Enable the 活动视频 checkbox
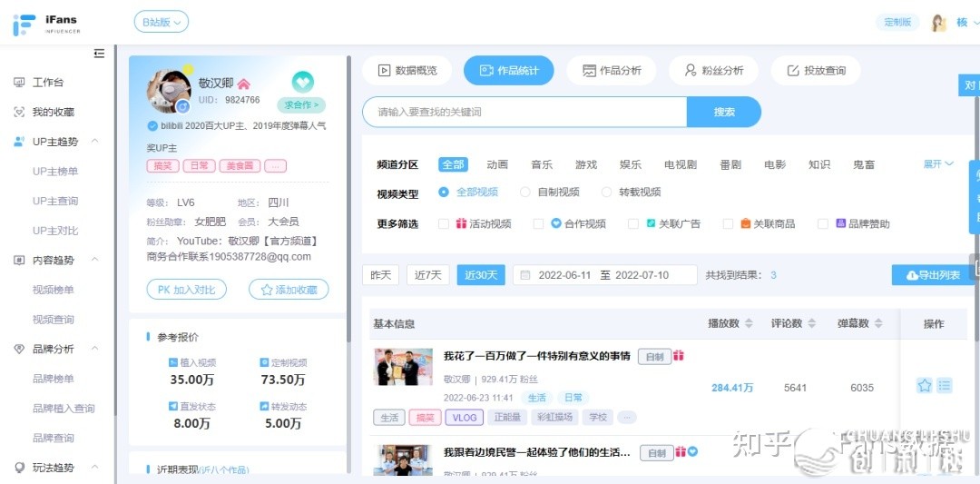980x484 pixels. [x=444, y=223]
